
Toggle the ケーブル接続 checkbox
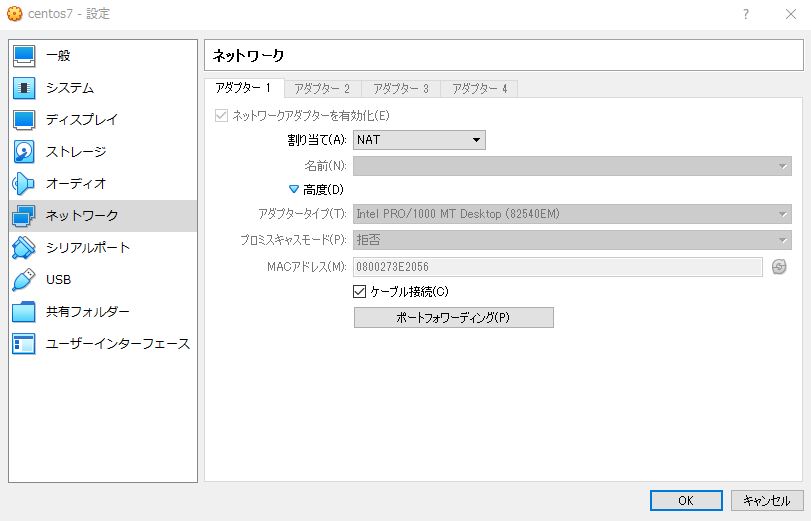(359, 292)
